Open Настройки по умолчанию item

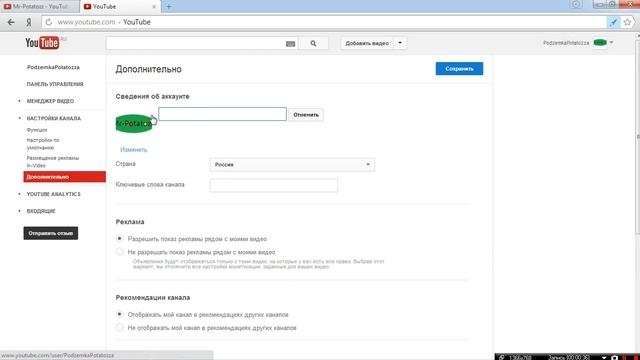click(43, 144)
